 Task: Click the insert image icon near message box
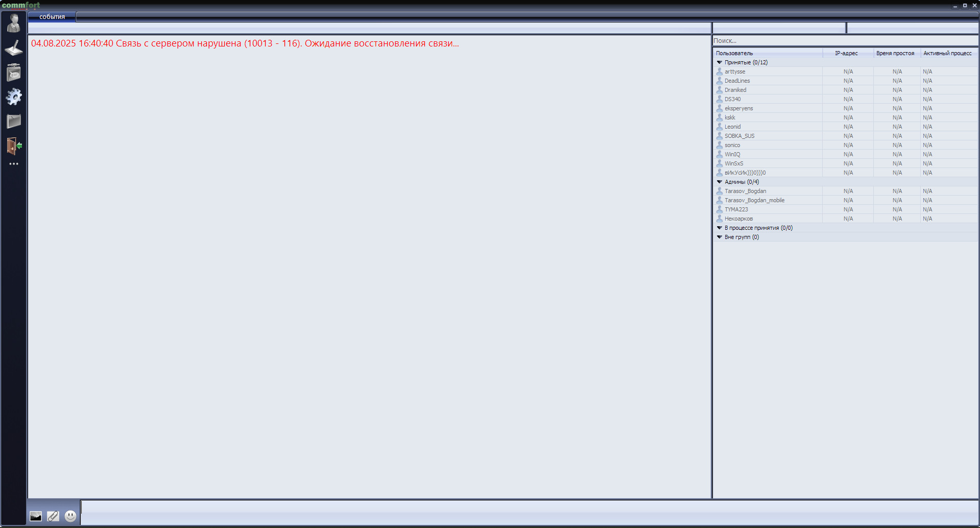[x=36, y=516]
